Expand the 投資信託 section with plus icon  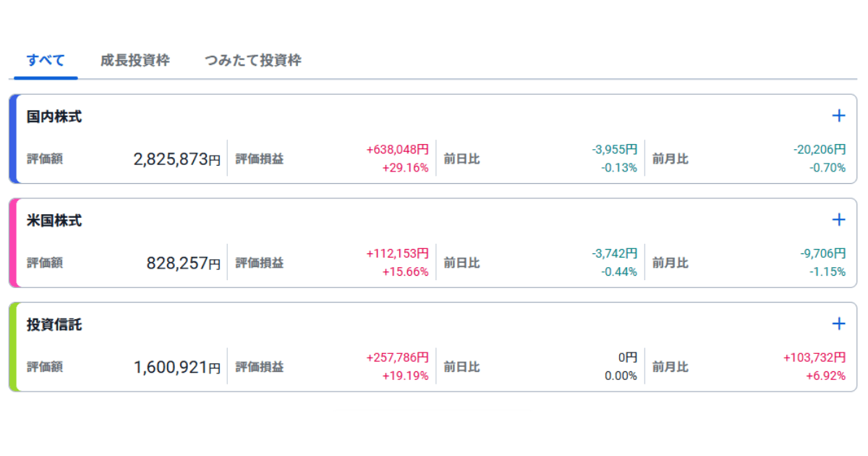click(x=838, y=324)
